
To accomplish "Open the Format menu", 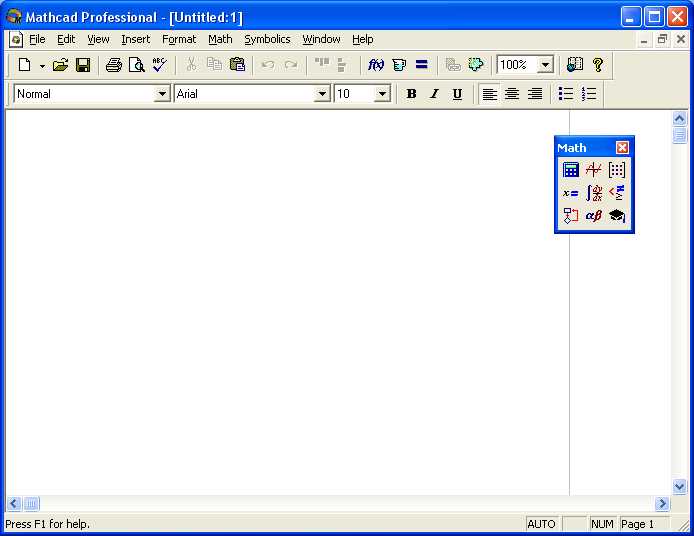I will click(x=179, y=39).
